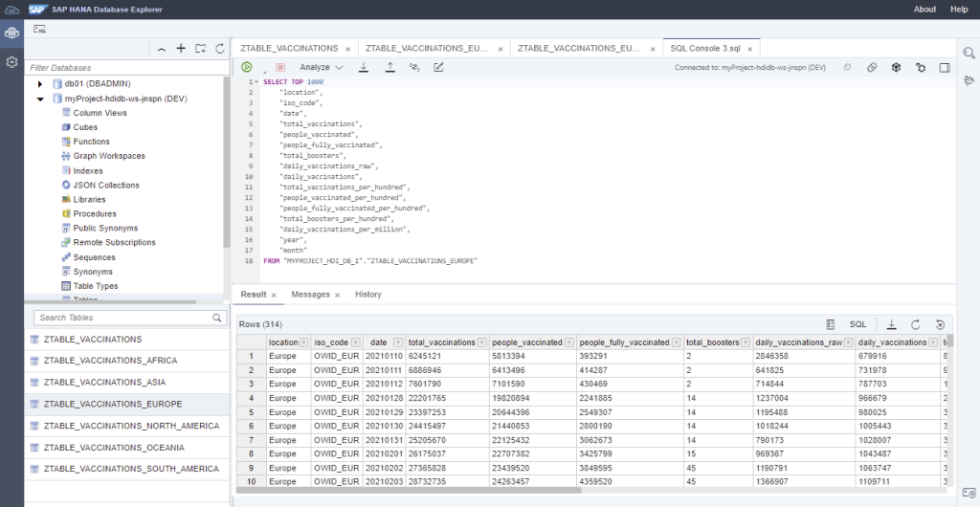The height and width of the screenshot is (507, 980).
Task: Click the download SQL file icon
Action: pos(363,67)
